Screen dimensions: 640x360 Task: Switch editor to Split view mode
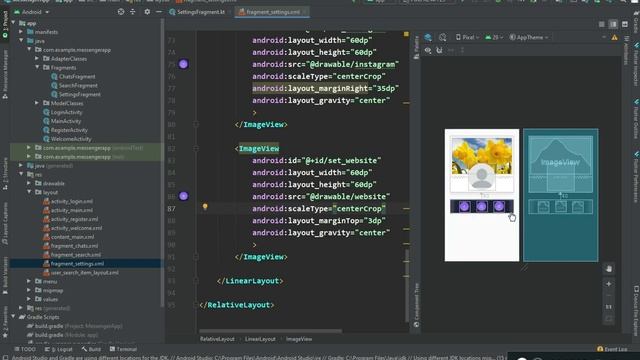pos(613,24)
